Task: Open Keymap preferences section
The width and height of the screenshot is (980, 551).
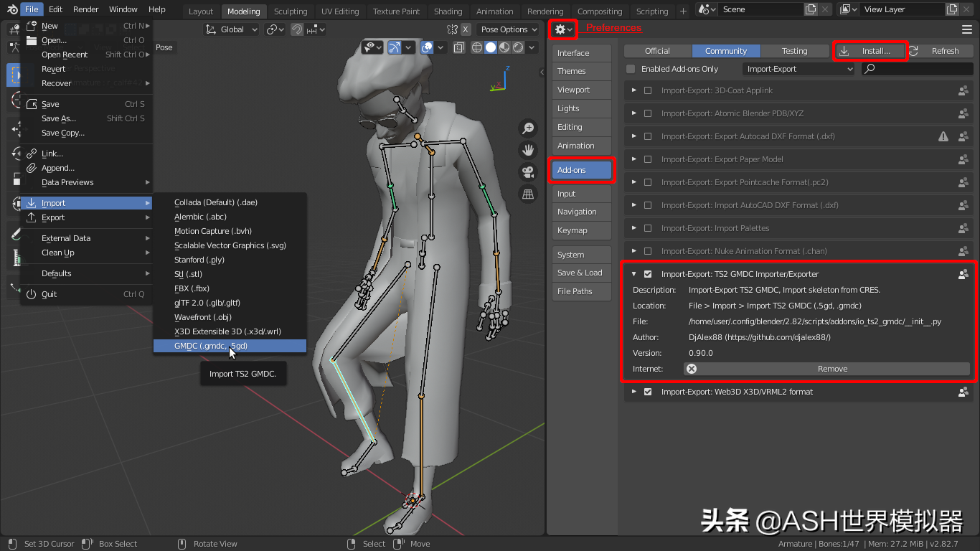Action: point(582,230)
